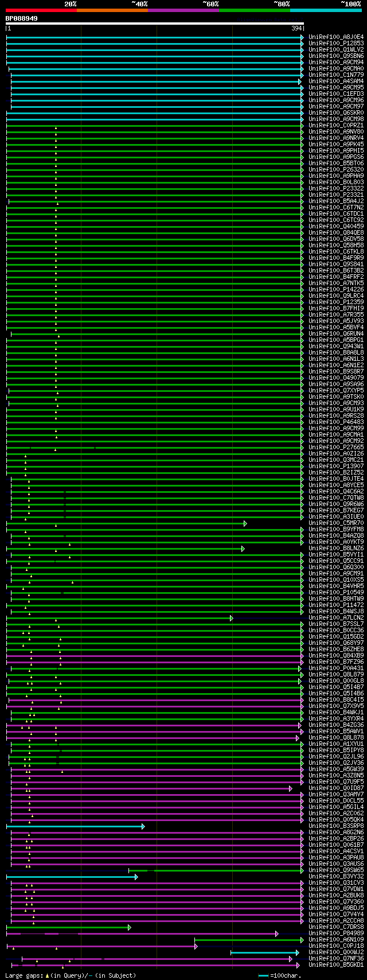Open hit label UniRef100_P27665
Screen dimensions: 367x980
336,447
